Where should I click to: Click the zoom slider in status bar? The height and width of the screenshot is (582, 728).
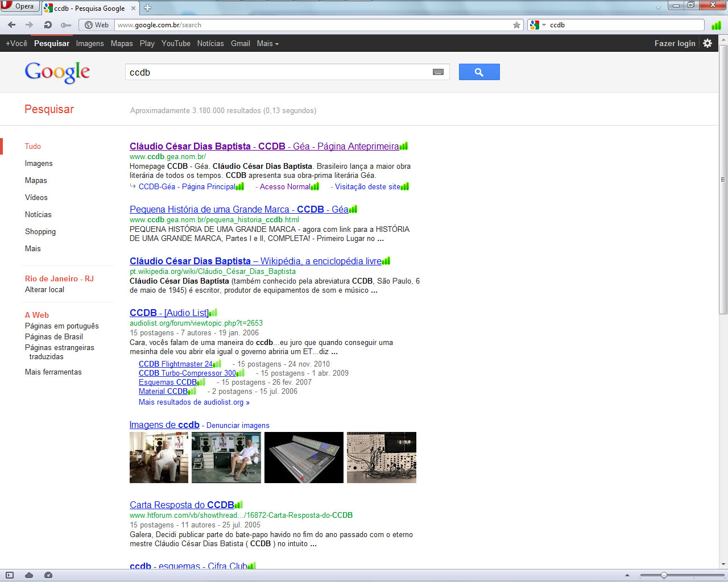click(664, 575)
